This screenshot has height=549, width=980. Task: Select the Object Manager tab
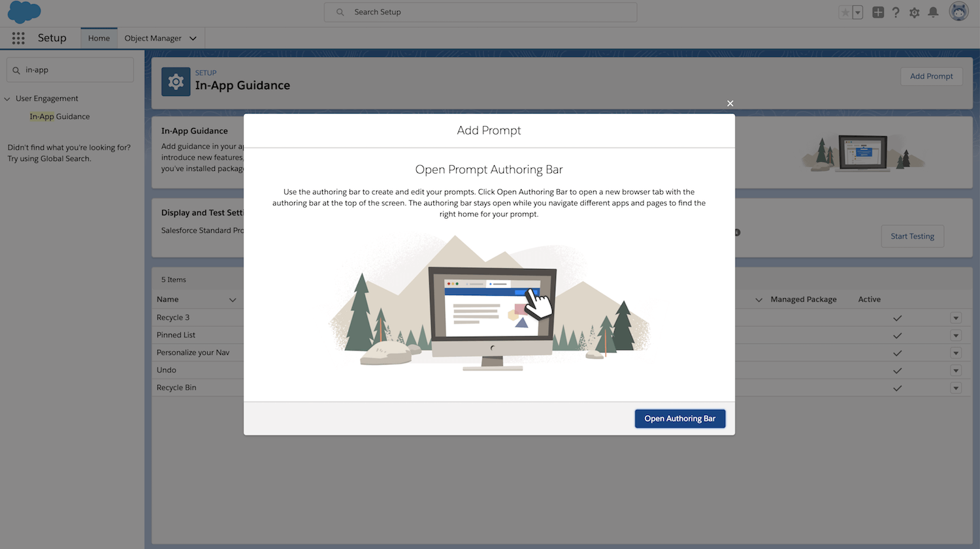point(153,39)
